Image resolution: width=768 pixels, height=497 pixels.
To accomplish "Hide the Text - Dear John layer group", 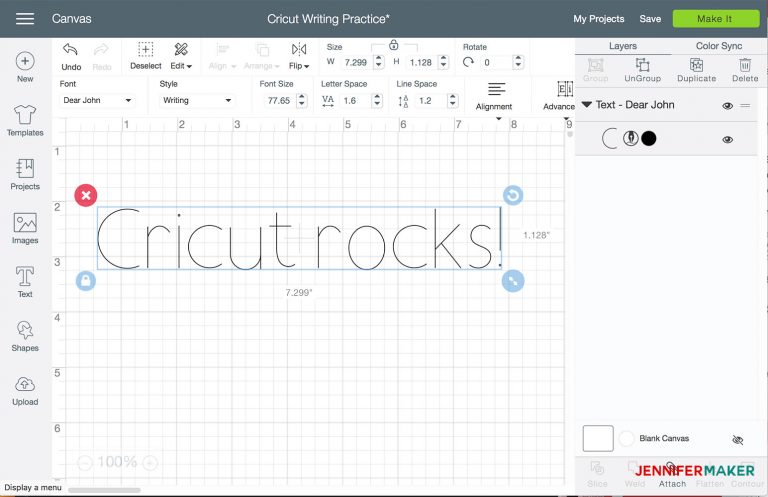I will 727,105.
